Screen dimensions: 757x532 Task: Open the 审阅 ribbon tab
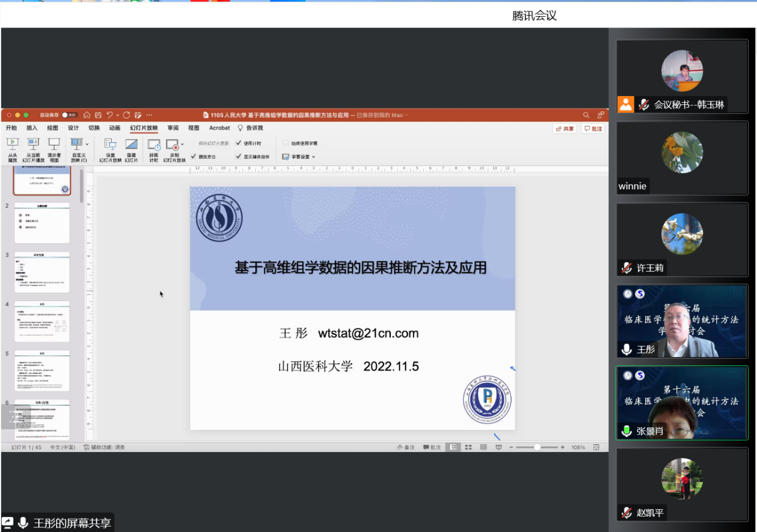click(173, 128)
